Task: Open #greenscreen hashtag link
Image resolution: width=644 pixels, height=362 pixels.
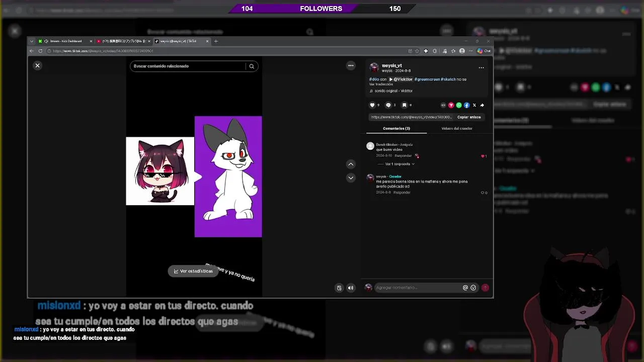Action: [x=427, y=79]
